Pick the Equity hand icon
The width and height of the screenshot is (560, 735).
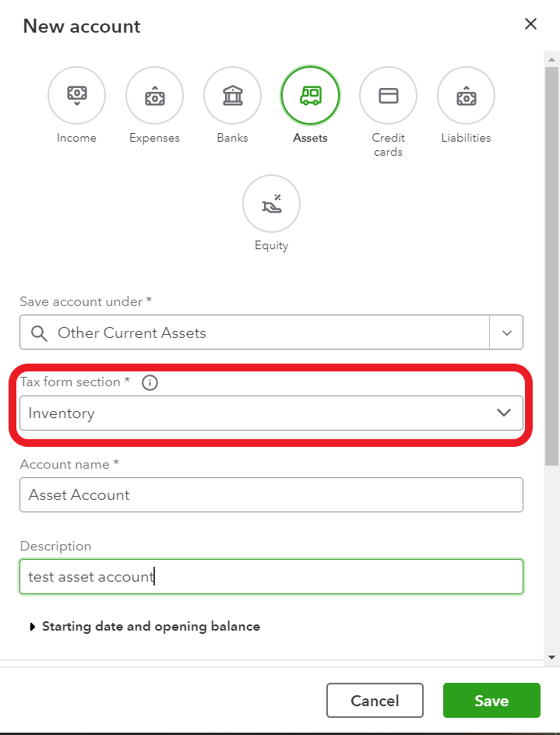(271, 203)
